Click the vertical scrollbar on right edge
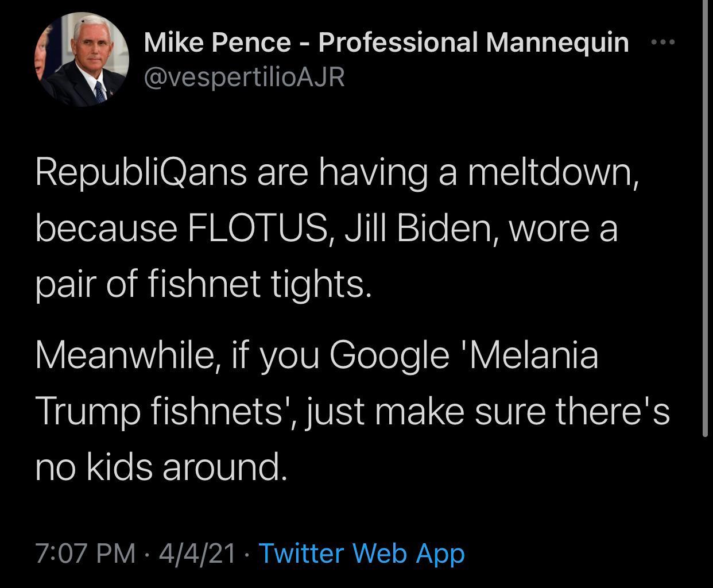Viewport: 713px width, 588px height. coord(706,218)
